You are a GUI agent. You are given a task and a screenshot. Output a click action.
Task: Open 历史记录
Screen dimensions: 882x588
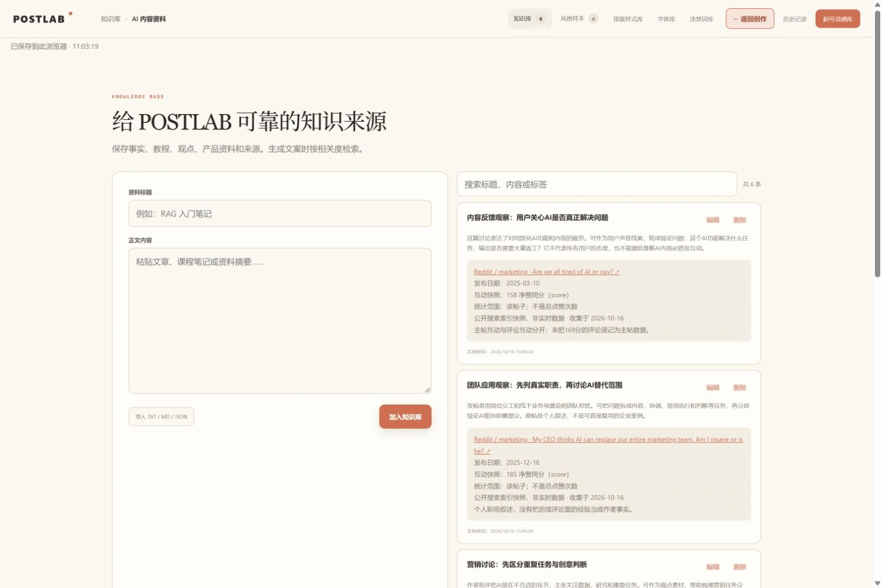[x=795, y=19]
